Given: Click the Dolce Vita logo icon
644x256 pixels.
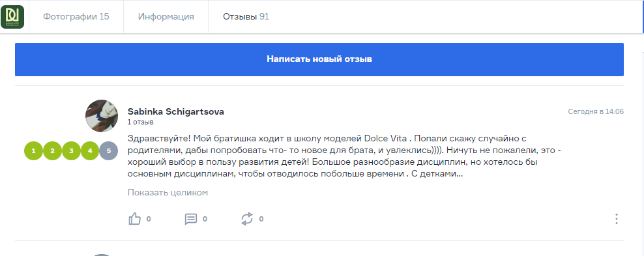Looking at the screenshot, I should point(12,17).
